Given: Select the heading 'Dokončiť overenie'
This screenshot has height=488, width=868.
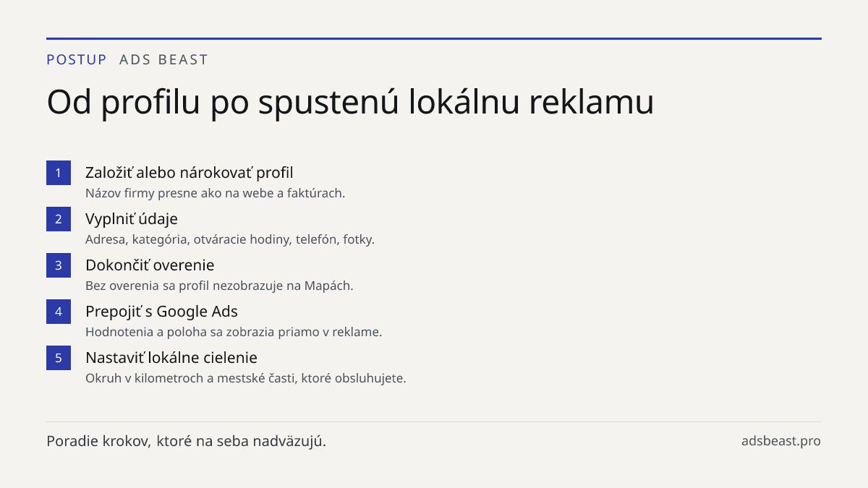Looking at the screenshot, I should pyautogui.click(x=150, y=265).
